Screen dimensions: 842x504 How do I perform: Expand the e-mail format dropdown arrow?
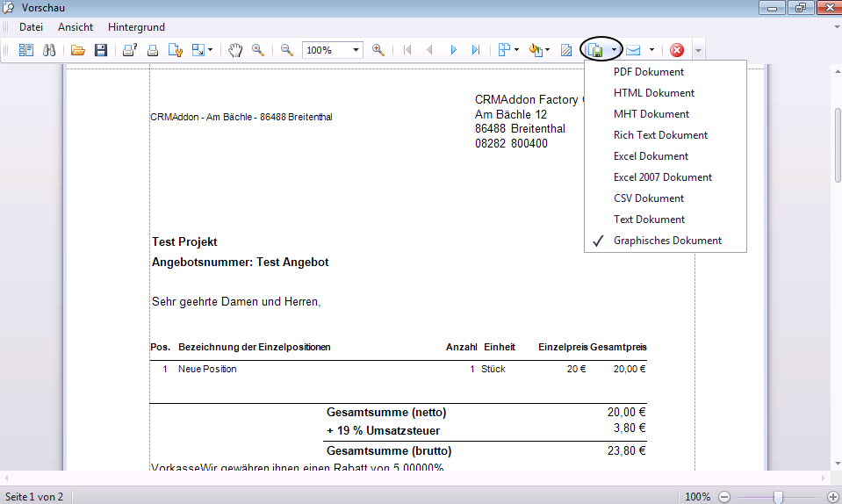tap(651, 50)
